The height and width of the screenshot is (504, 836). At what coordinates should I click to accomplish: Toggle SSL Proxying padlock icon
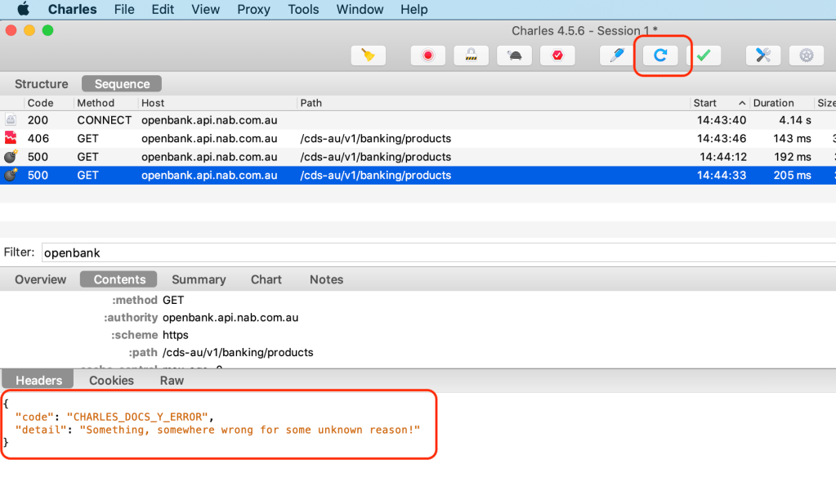click(471, 56)
